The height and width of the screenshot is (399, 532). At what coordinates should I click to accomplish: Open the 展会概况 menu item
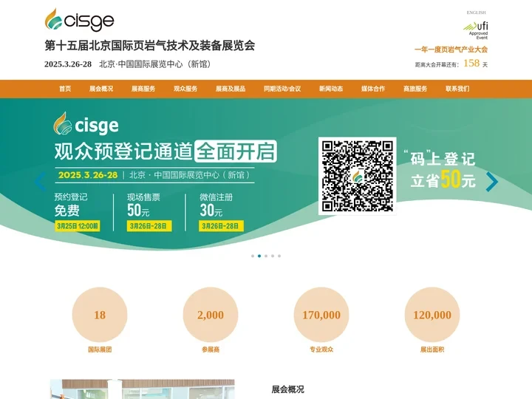101,89
